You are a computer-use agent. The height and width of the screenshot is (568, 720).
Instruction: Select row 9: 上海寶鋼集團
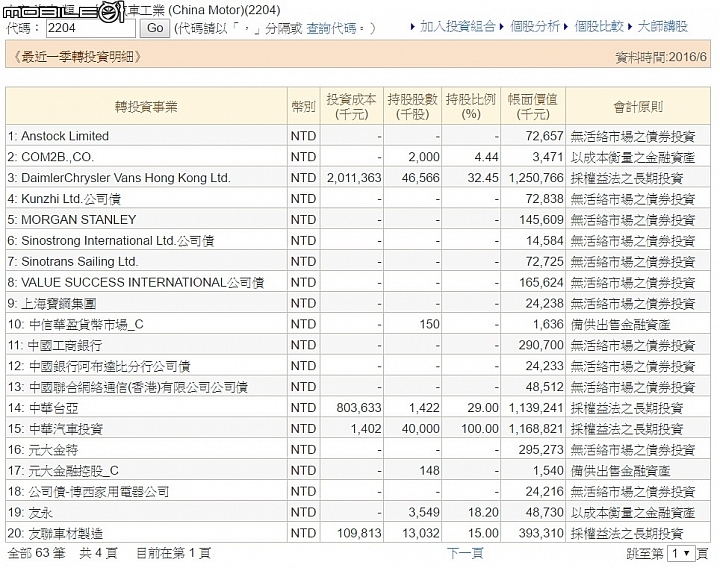tap(358, 303)
